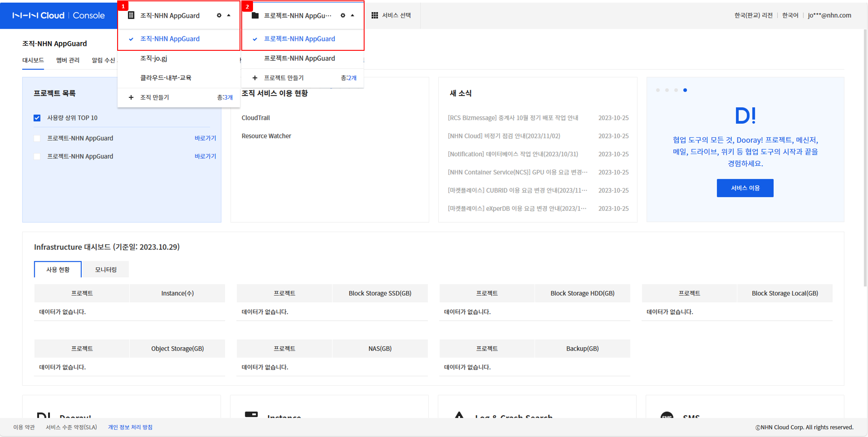Click the NAS(GB) column header

tap(380, 349)
